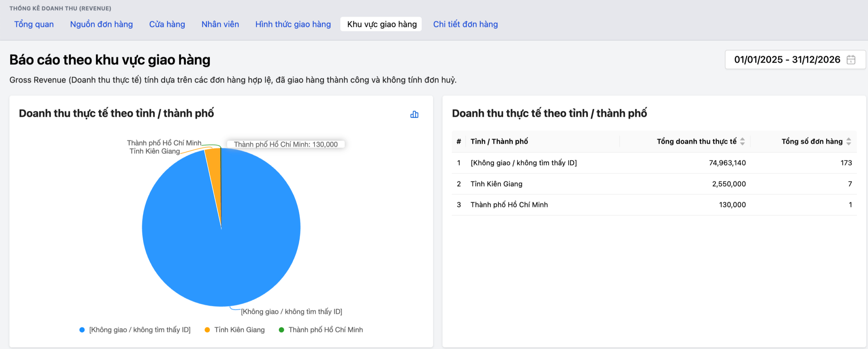Open the calendar icon in date range
This screenshot has height=349, width=868.
pos(851,60)
